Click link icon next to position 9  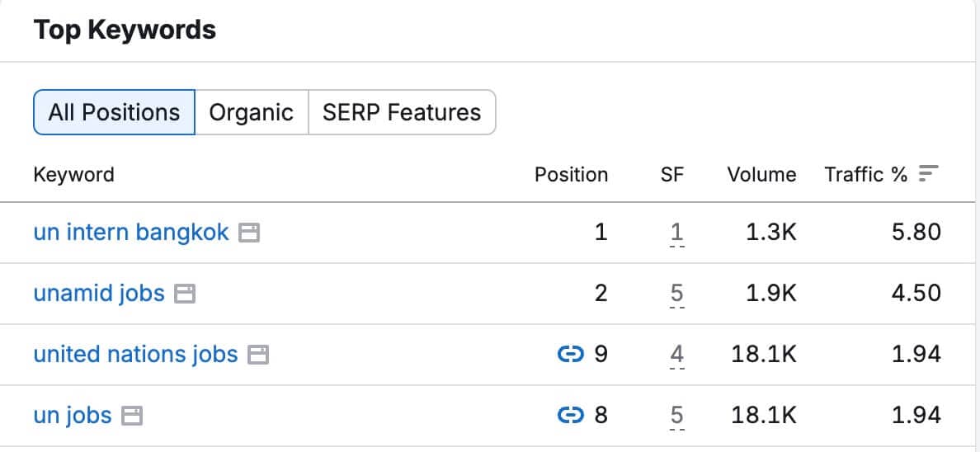[x=570, y=355]
